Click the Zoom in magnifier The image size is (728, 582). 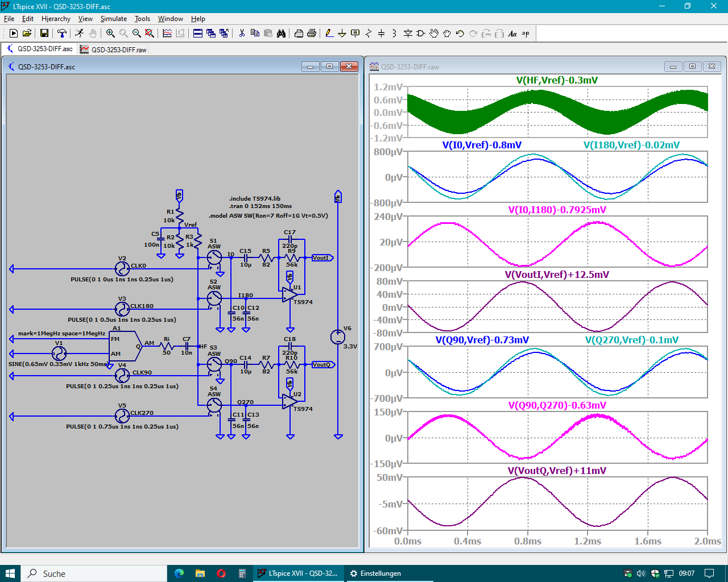110,34
